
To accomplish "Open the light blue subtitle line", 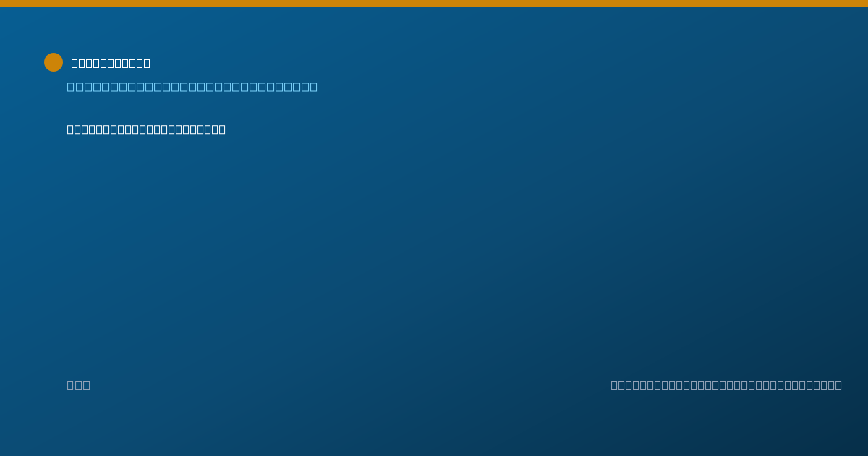I will click(192, 87).
